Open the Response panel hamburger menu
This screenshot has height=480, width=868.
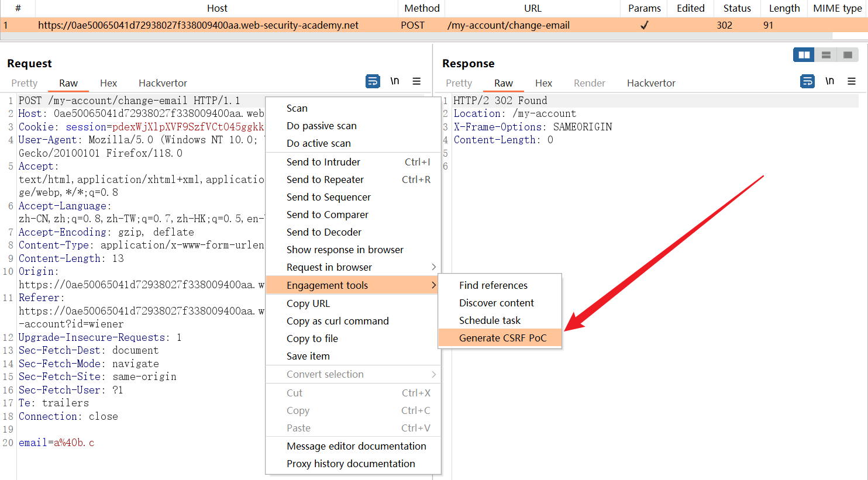(x=852, y=81)
